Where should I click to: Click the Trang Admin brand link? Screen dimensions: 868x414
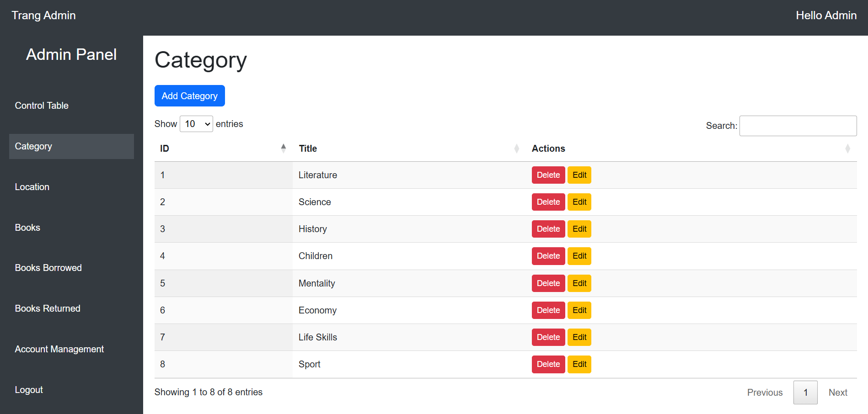coord(43,16)
